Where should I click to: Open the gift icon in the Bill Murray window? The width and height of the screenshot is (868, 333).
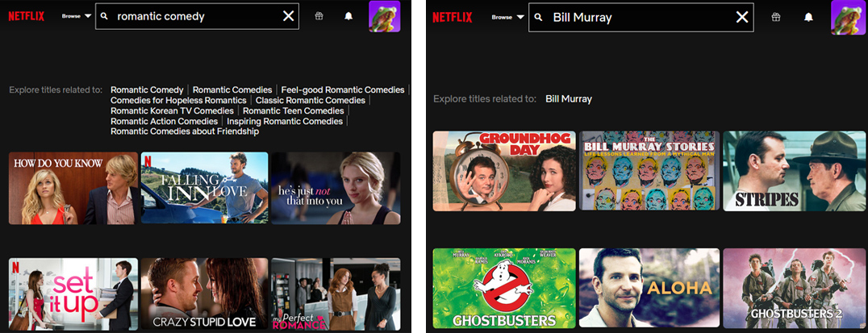click(777, 17)
